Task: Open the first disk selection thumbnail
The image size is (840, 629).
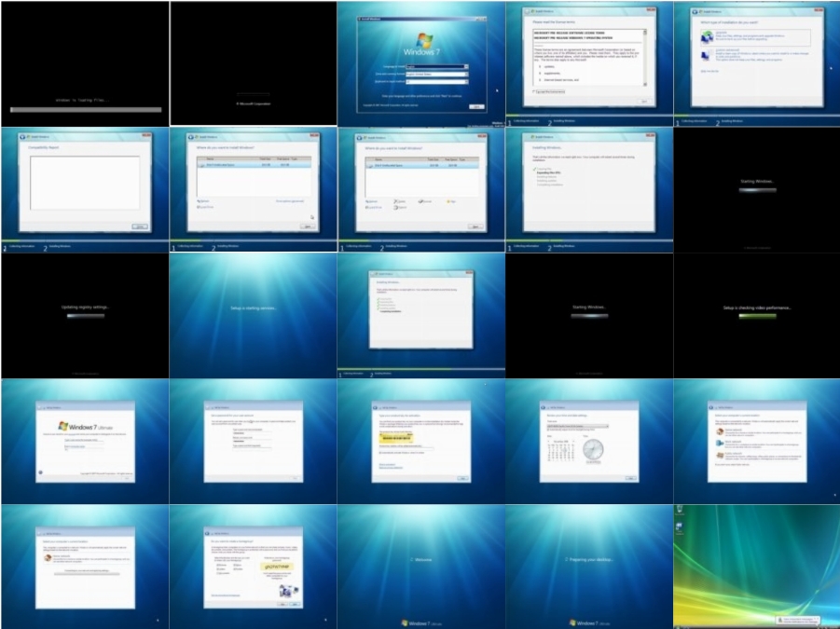Action: click(254, 189)
